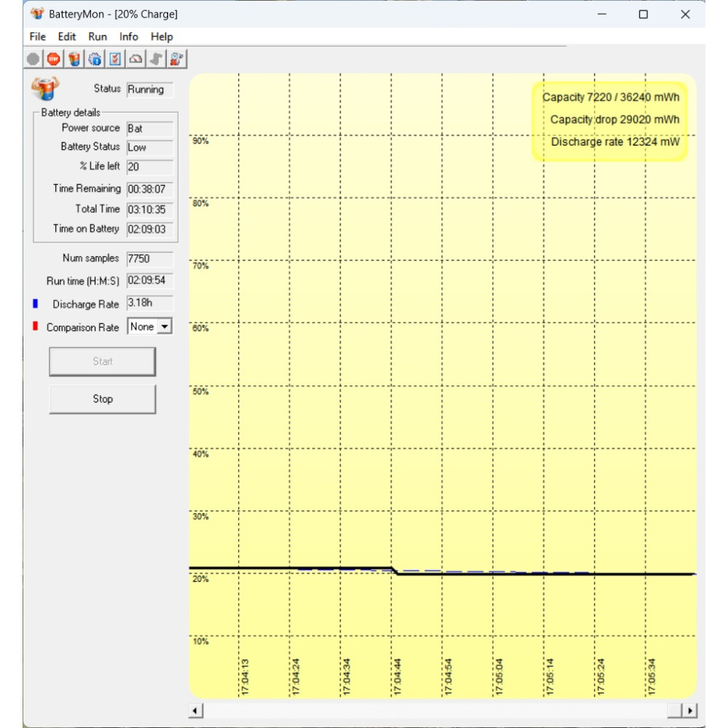
Task: Open the Run menu
Action: point(98,36)
